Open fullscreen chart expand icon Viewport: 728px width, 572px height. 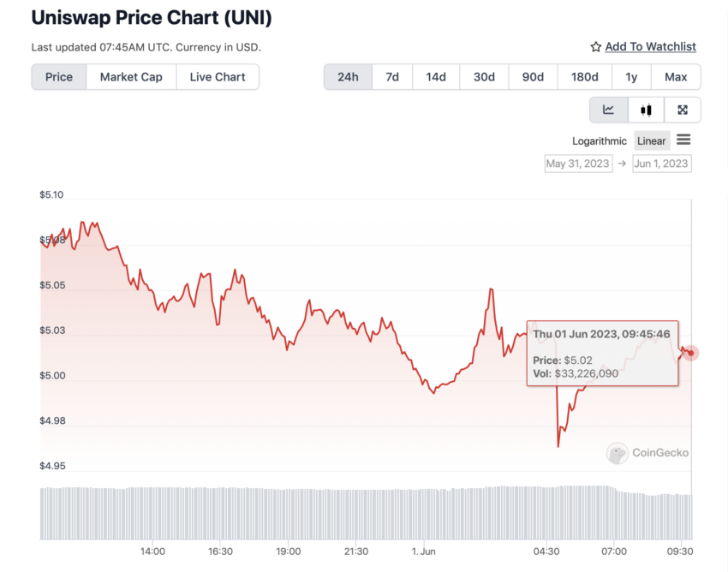pyautogui.click(x=683, y=110)
